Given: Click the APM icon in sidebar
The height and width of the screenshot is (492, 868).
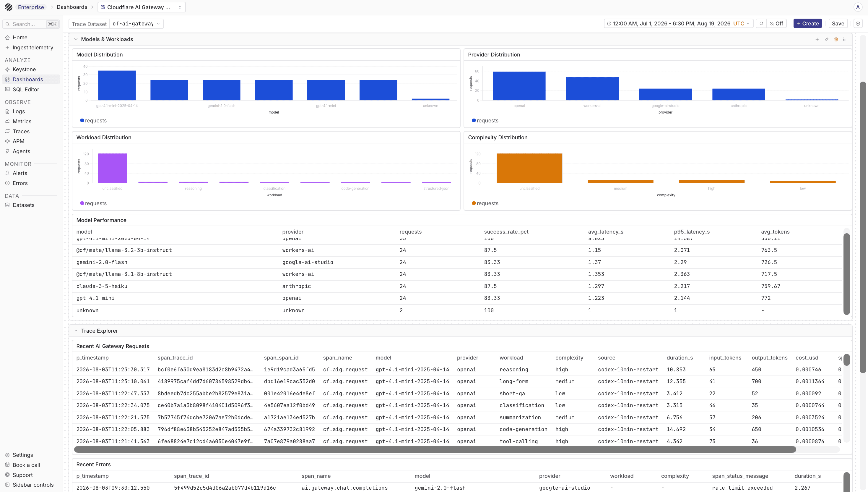Looking at the screenshot, I should click(7, 141).
